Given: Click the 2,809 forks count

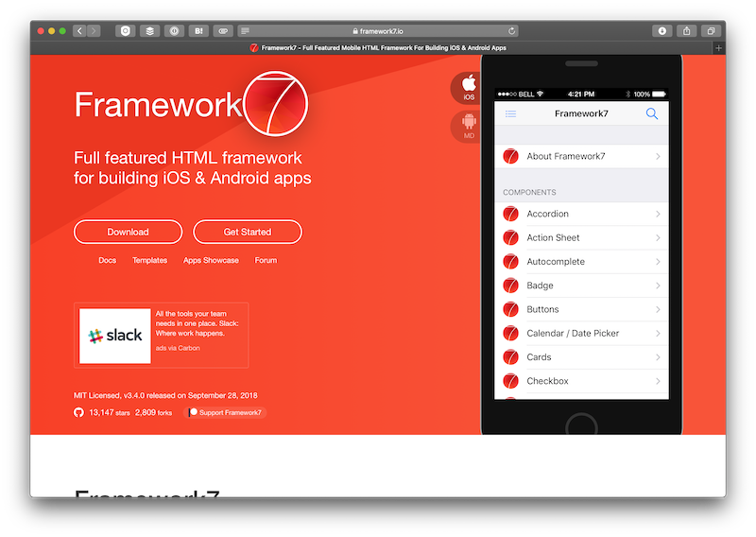Looking at the screenshot, I should [153, 412].
